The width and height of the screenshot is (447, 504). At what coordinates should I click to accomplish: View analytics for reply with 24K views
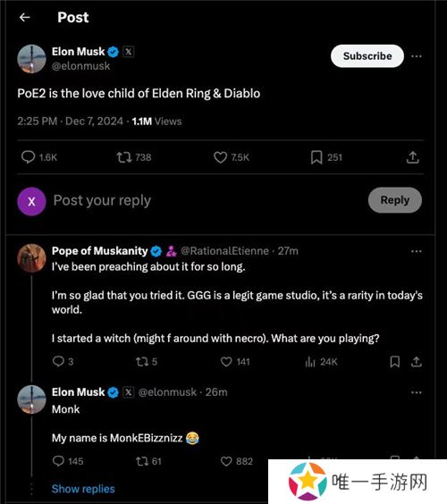coord(321,362)
